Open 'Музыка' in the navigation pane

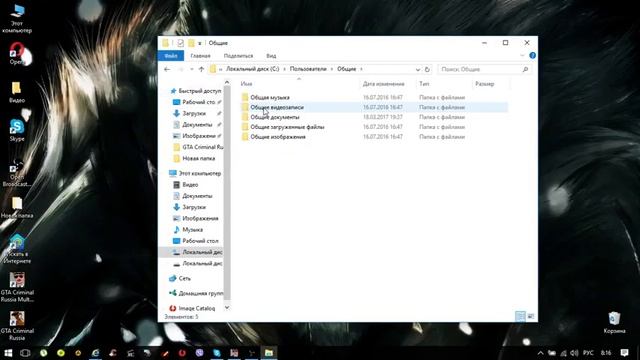point(192,230)
